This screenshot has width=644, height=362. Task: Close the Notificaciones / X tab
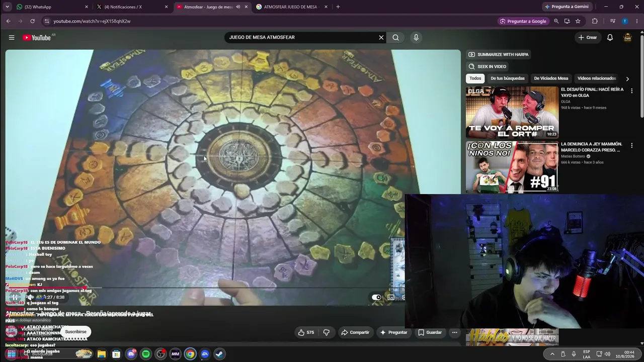[x=166, y=7]
